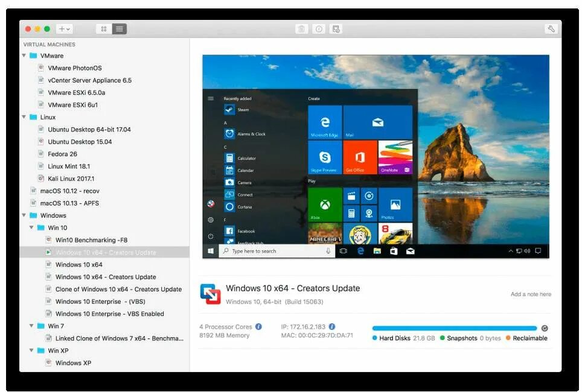Switch to list view in toolbar
Image resolution: width=582 pixels, height=392 pixels.
120,29
